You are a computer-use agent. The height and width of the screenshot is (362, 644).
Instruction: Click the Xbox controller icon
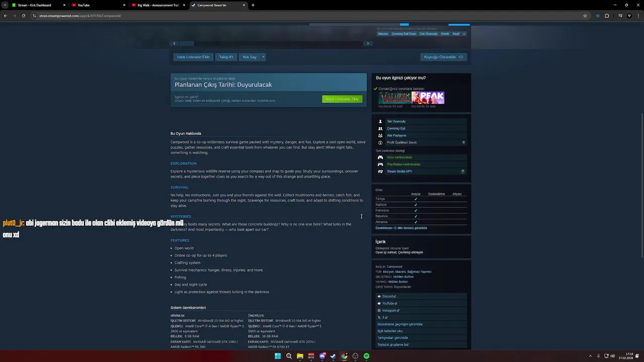(380, 157)
